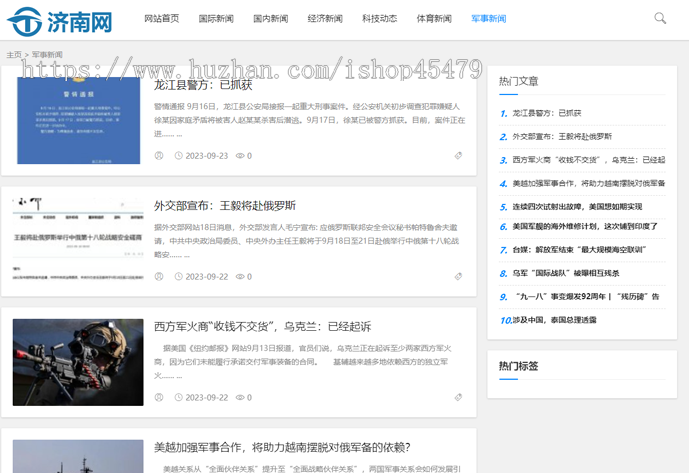Click clock icon in 西方军火商 card
Screen dimensions: 689x473
pyautogui.click(x=178, y=397)
